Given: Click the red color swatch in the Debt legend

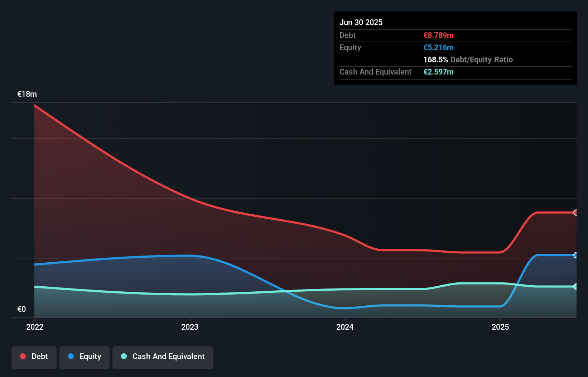Looking at the screenshot, I should coord(23,356).
